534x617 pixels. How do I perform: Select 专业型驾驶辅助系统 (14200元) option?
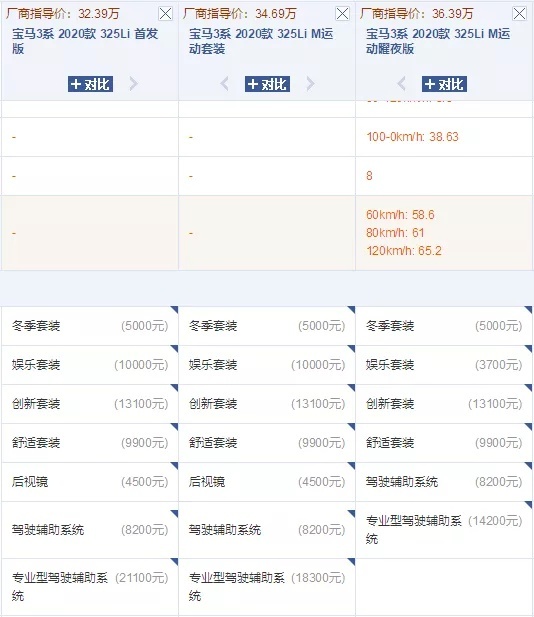tap(444, 530)
